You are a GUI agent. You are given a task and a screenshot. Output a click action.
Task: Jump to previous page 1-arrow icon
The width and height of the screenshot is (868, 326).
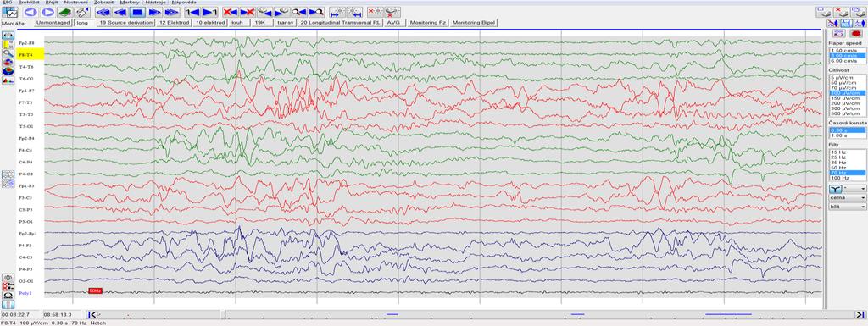[192, 12]
